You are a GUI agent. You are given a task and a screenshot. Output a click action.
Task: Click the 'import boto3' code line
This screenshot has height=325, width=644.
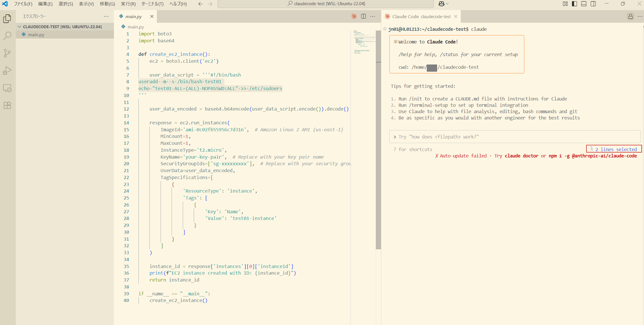point(155,33)
